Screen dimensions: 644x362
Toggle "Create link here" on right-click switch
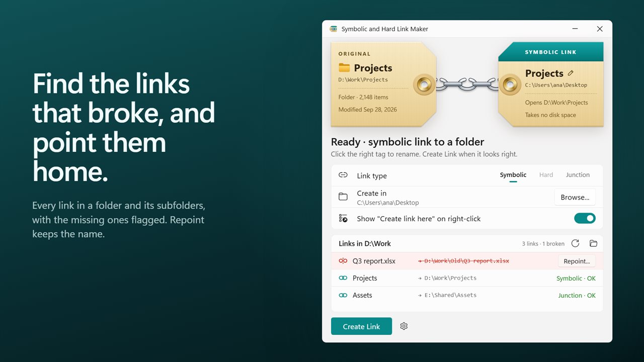[x=585, y=218]
